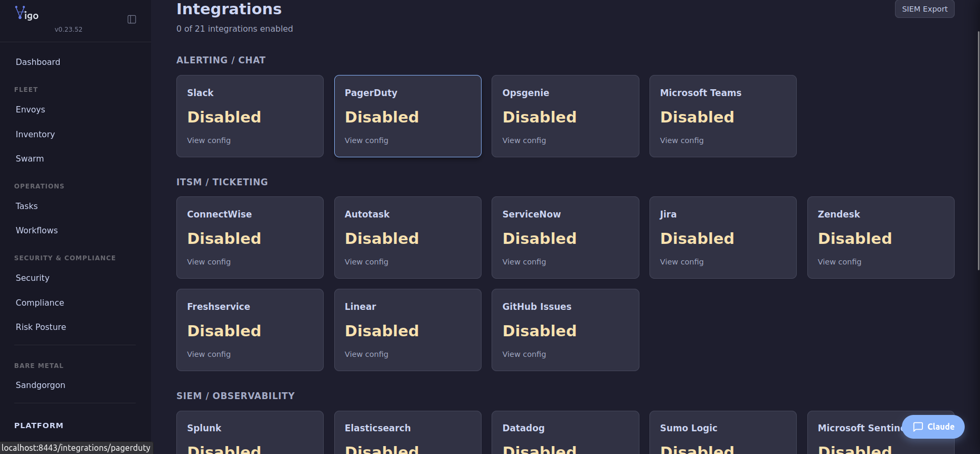
Task: View config for Opsgenie
Action: (x=524, y=140)
